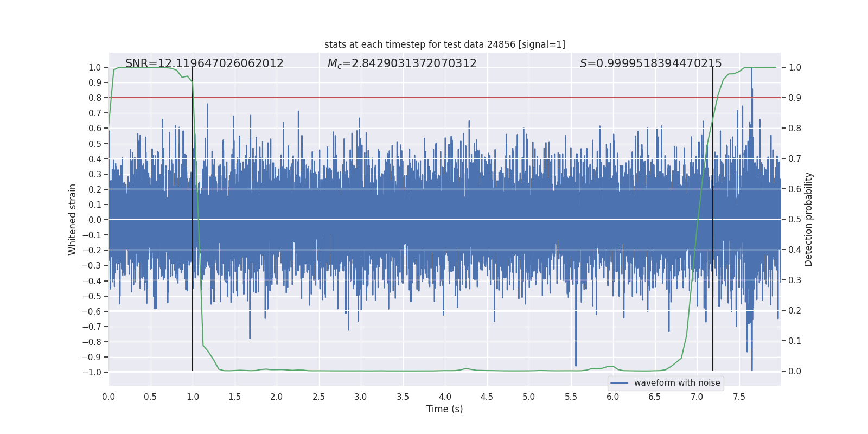Select the 0.2 tick on the whitened strain axis
The width and height of the screenshot is (868, 434).
[95, 190]
